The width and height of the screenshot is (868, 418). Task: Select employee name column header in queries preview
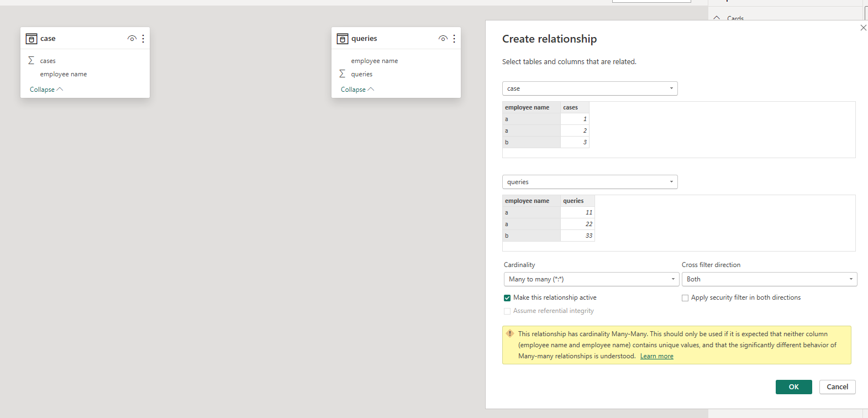532,201
